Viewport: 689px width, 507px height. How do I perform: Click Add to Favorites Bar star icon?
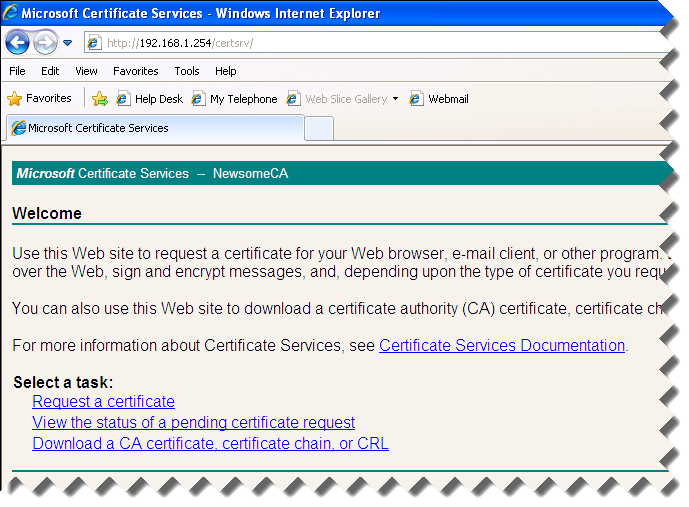coord(100,98)
